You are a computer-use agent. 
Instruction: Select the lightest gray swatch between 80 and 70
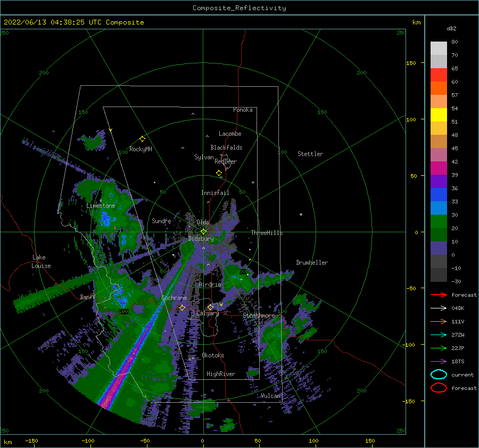pos(439,48)
